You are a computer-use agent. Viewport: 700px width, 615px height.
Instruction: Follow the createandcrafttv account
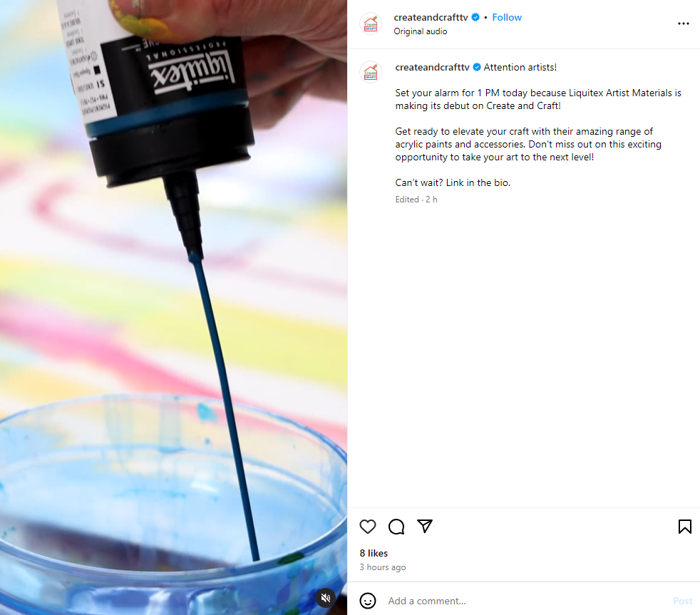coord(507,17)
